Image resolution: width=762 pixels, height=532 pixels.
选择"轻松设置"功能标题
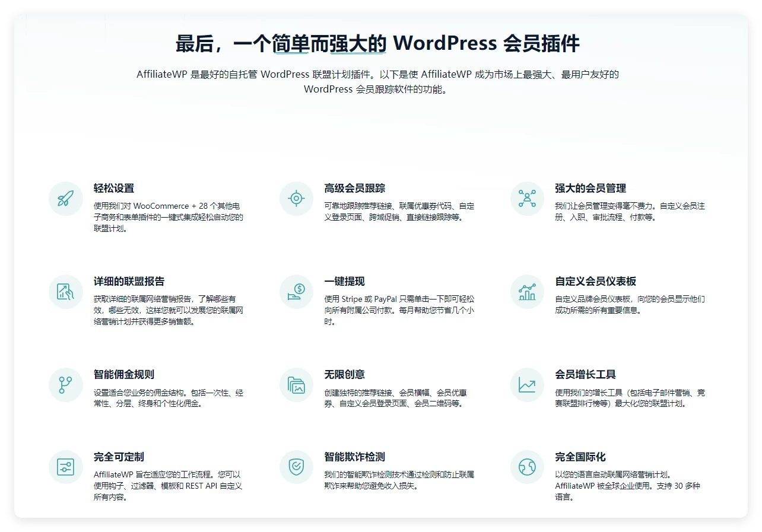[x=113, y=188]
